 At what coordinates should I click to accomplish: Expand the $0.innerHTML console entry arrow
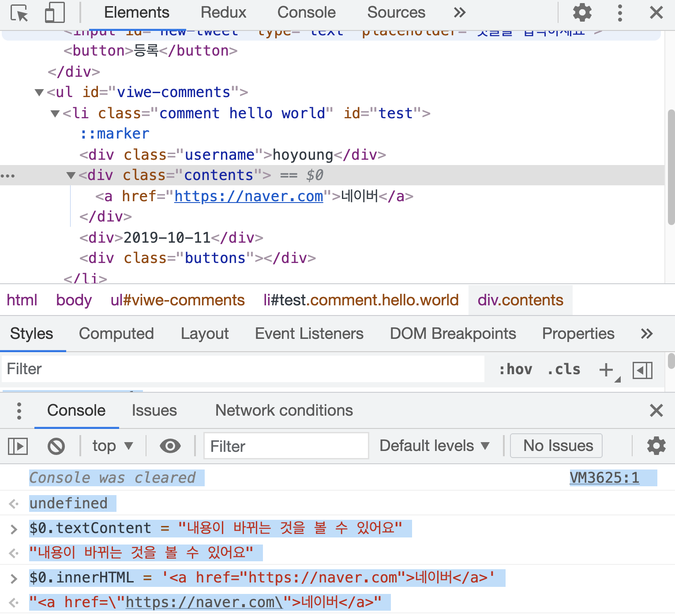[14, 578]
